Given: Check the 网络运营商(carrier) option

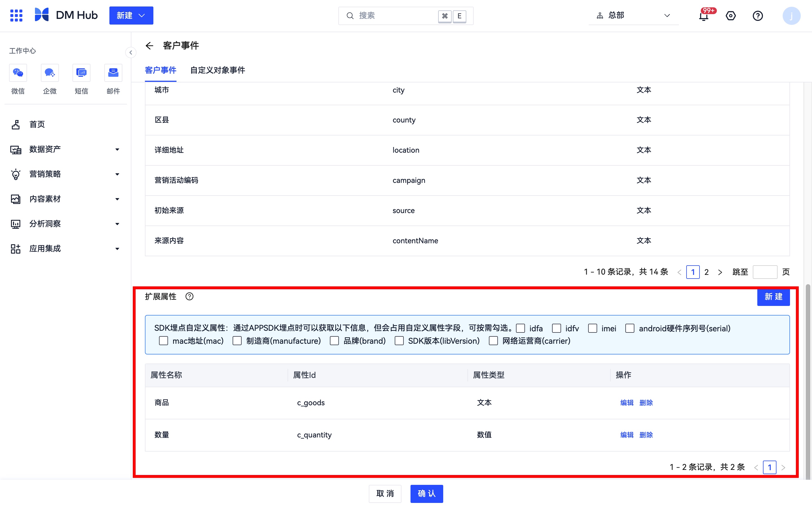Looking at the screenshot, I should [493, 341].
